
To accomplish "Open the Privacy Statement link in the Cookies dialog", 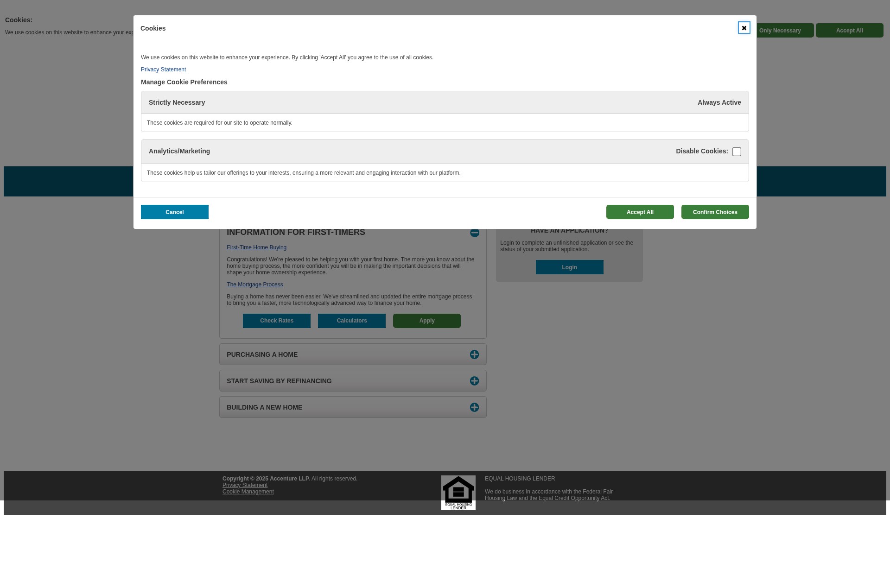I will click(x=163, y=70).
